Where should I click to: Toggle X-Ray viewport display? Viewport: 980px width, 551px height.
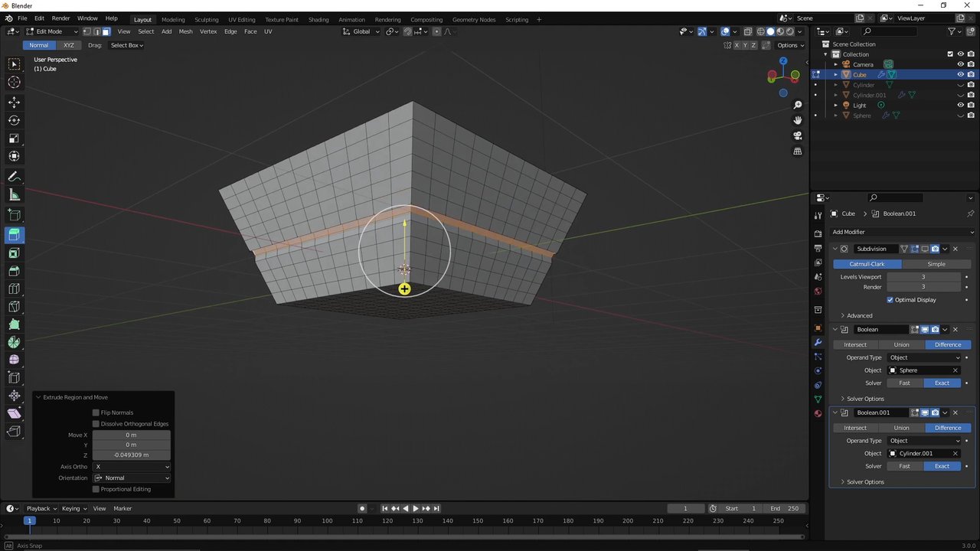pos(746,31)
